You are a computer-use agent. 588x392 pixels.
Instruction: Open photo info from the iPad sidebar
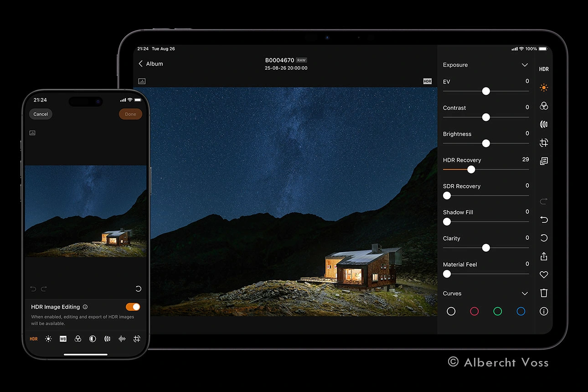[543, 311]
